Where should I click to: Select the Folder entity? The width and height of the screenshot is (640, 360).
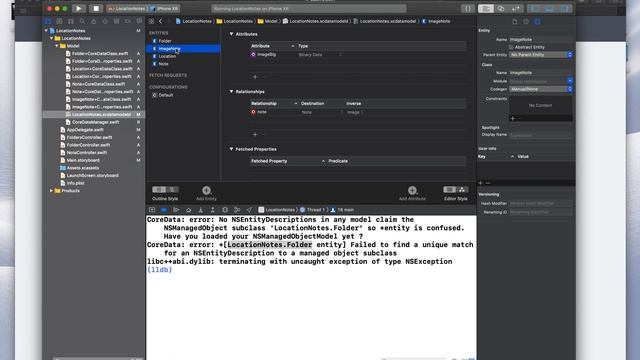coord(165,41)
